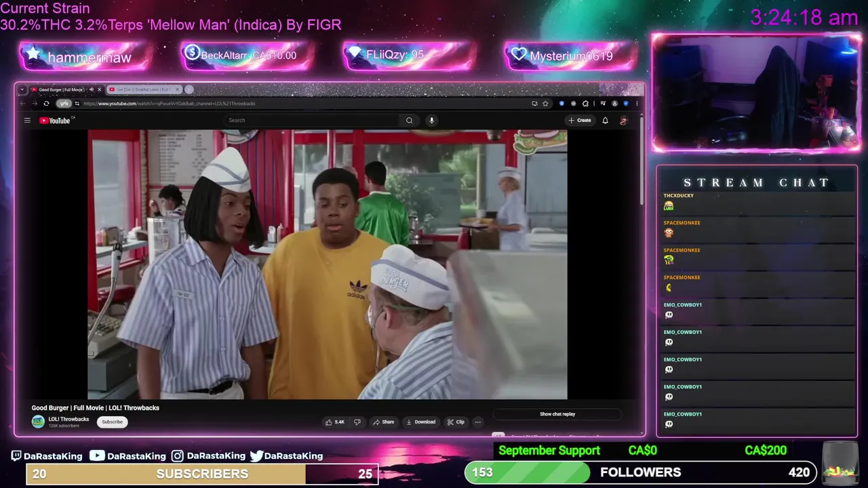Click the September Support goal label
Screen dimensions: 868x488
click(x=549, y=451)
